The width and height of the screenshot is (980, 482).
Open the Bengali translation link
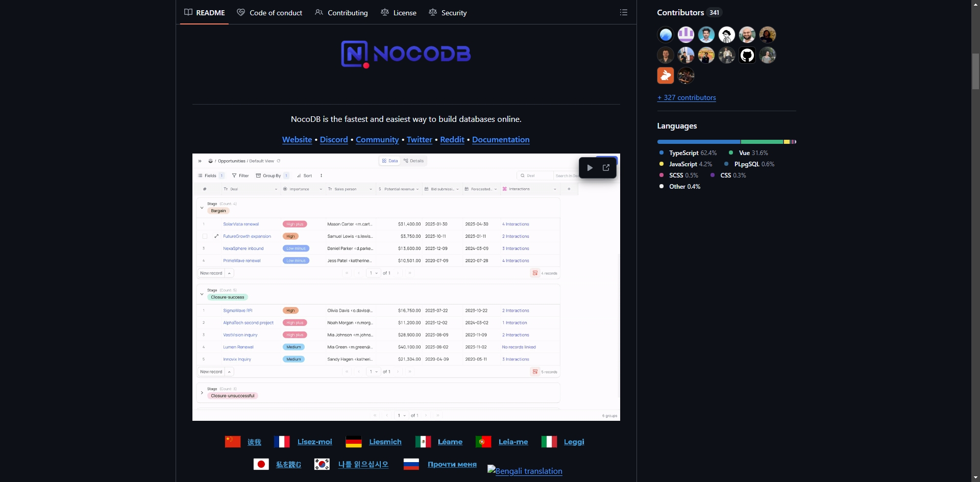(525, 471)
